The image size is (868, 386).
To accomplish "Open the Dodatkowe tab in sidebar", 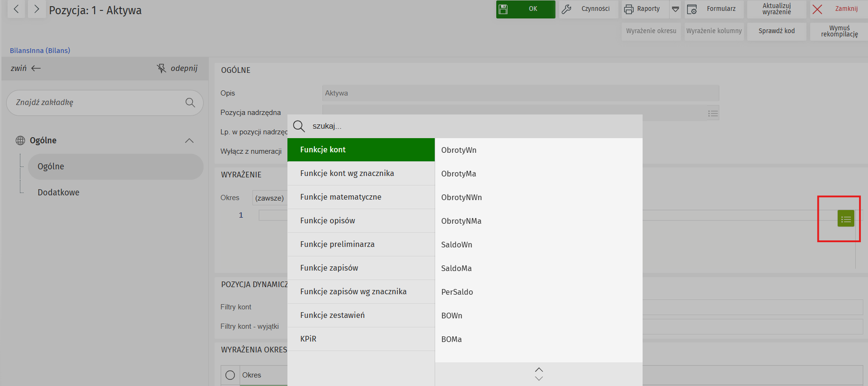I will pos(58,193).
